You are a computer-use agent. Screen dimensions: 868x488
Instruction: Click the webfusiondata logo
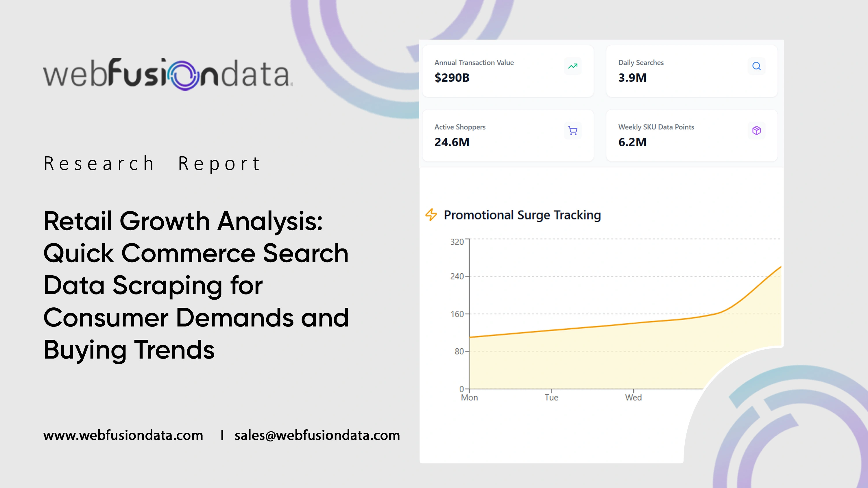pyautogui.click(x=168, y=74)
